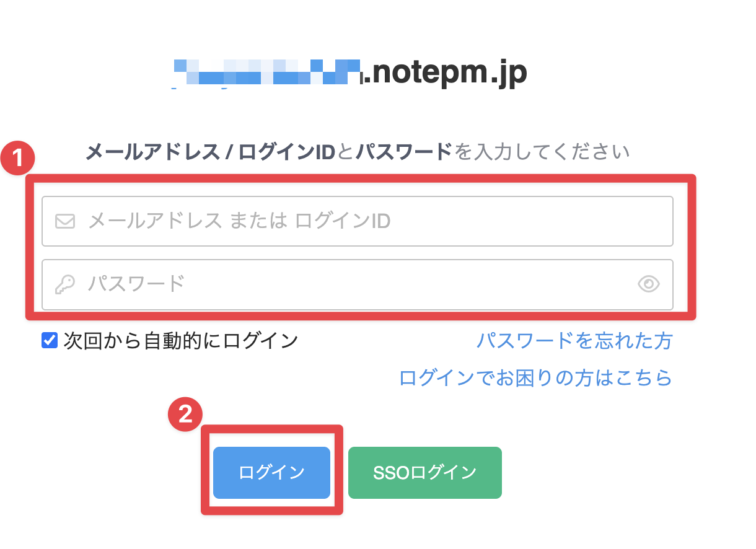Click the envelope icon in email field
756x549 pixels.
click(x=65, y=221)
